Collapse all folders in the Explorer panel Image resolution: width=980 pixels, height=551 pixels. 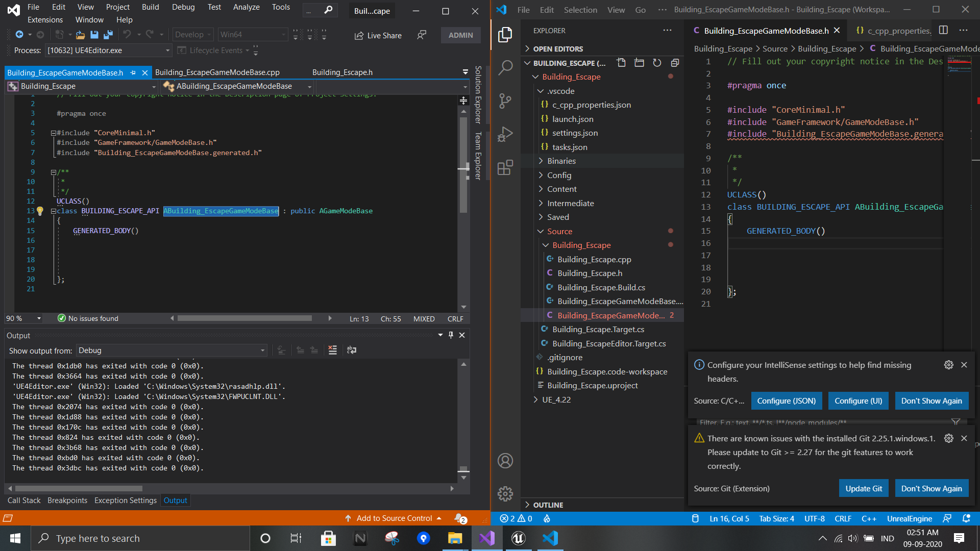675,63
